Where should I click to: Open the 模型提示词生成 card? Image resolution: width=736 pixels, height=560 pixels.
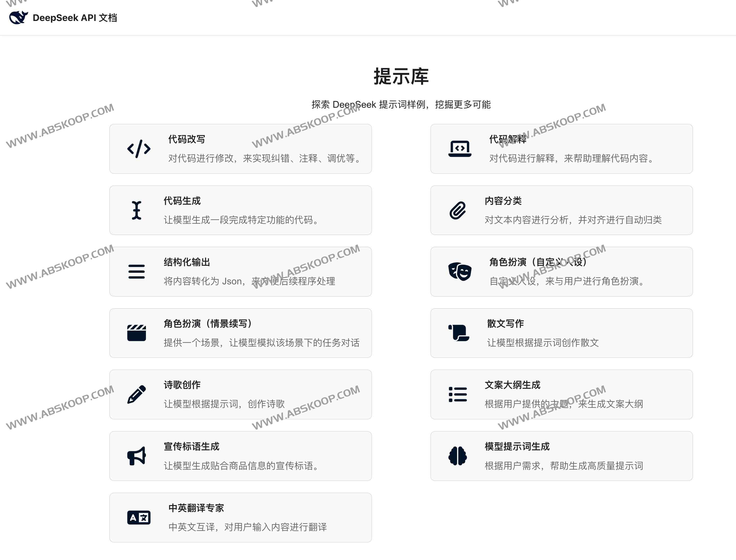point(563,456)
